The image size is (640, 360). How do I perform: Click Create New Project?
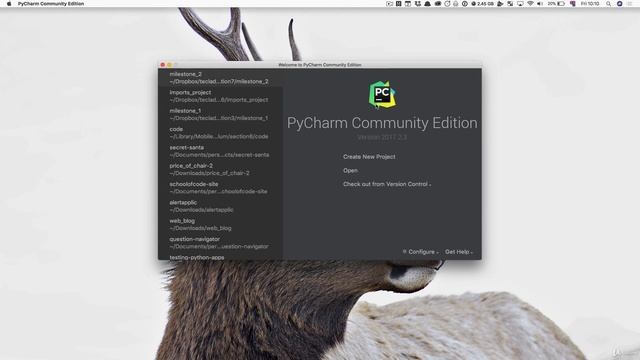[x=369, y=157]
